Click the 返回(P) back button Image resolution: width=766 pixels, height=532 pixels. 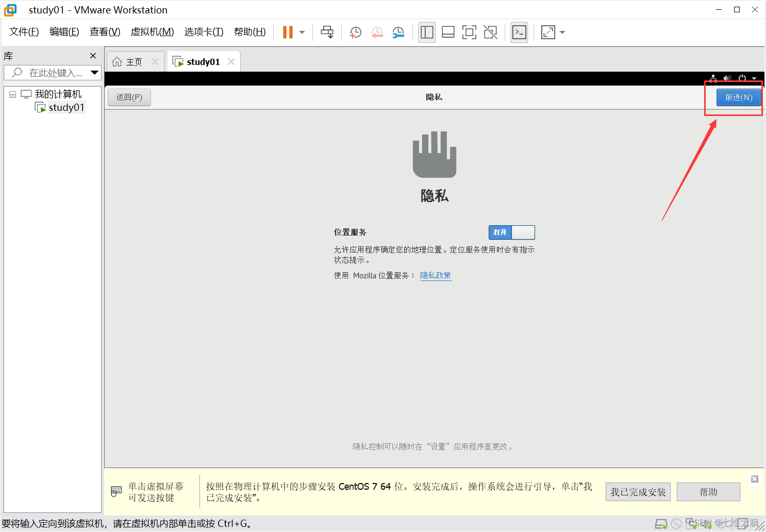coord(129,97)
